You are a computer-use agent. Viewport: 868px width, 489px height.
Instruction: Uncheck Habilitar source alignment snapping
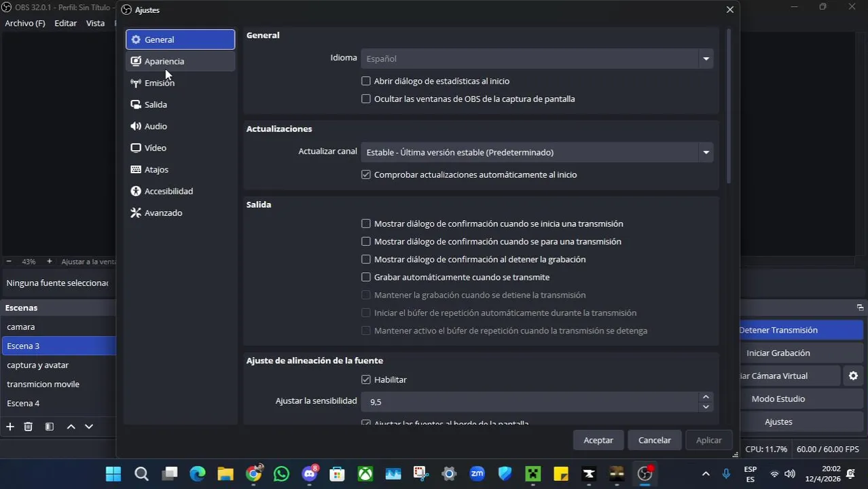[x=366, y=380]
